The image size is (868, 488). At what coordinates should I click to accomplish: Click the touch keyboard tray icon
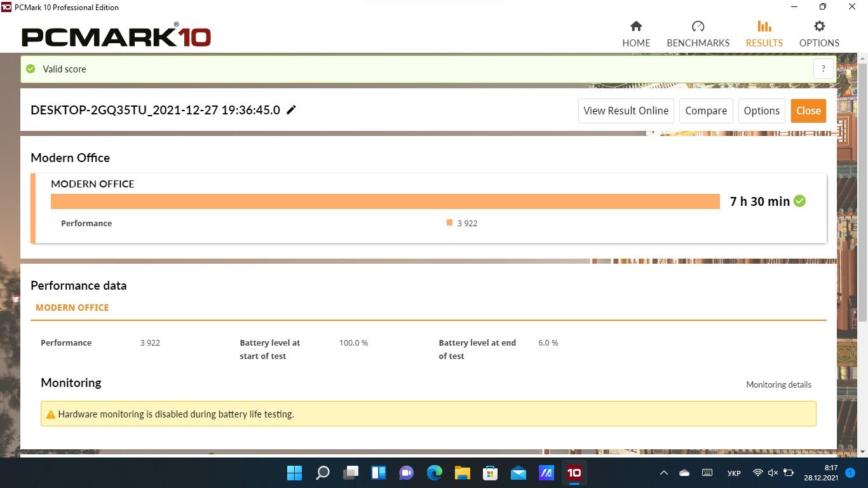tap(707, 473)
